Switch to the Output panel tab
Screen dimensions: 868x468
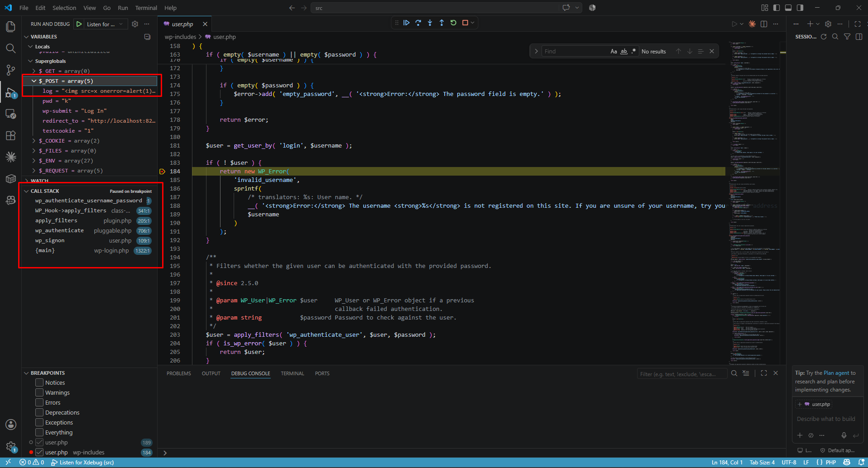(x=211, y=373)
